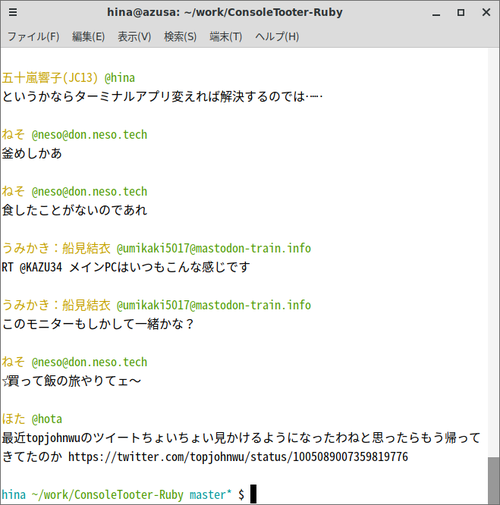Open the ファイル(F) menu

click(x=34, y=36)
